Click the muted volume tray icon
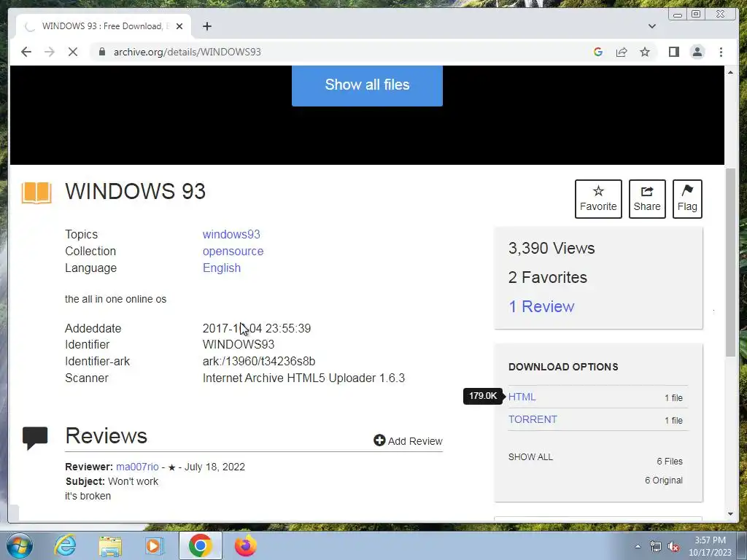747x560 pixels. 673,547
